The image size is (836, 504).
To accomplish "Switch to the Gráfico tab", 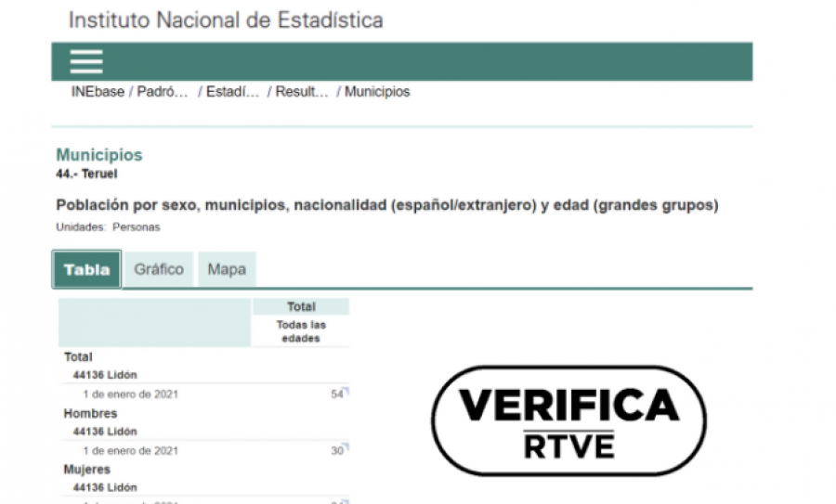I will coord(159,269).
